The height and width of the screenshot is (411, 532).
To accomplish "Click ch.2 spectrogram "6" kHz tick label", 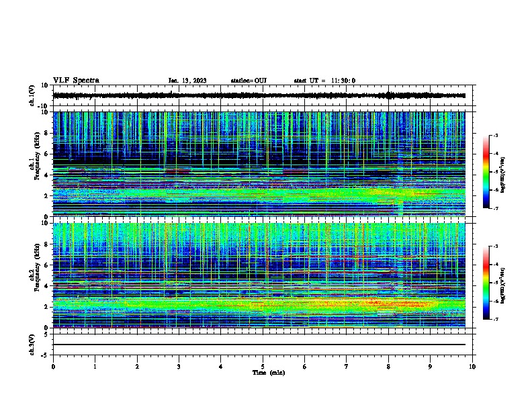I will (x=47, y=265).
